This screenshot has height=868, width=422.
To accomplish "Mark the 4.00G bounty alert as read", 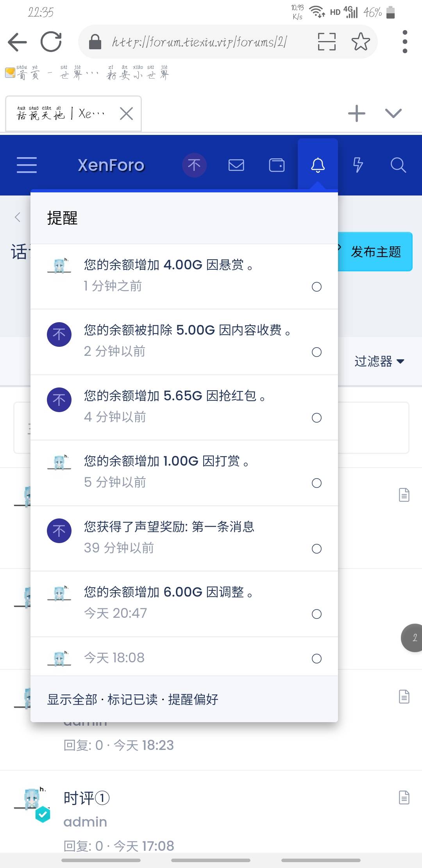I will tap(316, 287).
